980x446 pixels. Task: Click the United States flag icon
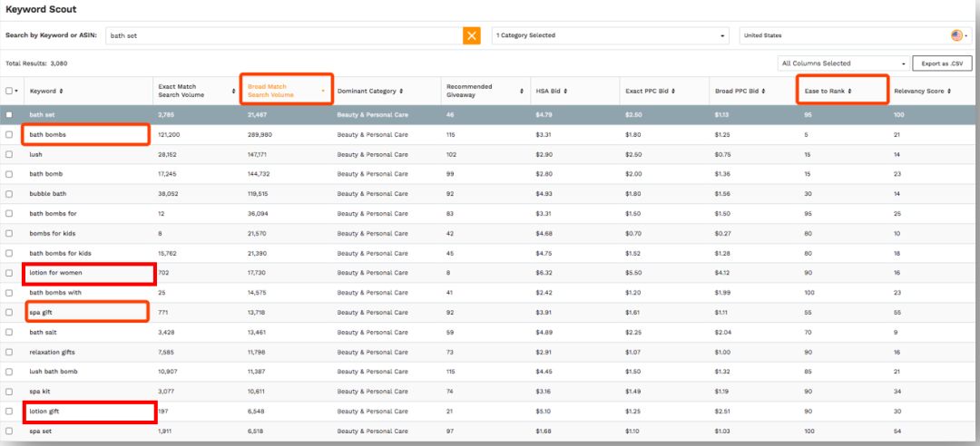tap(956, 35)
